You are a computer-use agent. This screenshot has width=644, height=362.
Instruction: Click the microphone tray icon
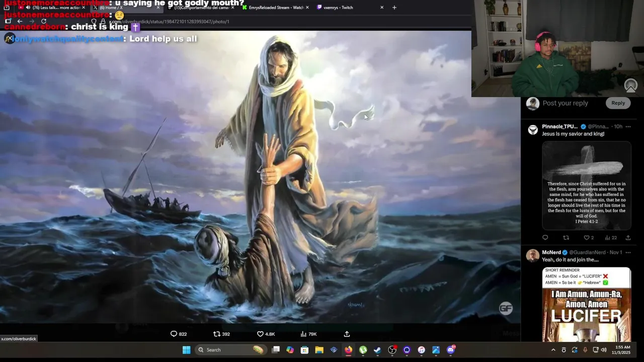585,350
